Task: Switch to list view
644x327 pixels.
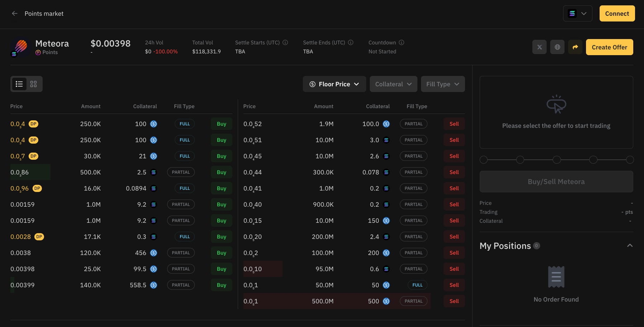Action: 19,84
